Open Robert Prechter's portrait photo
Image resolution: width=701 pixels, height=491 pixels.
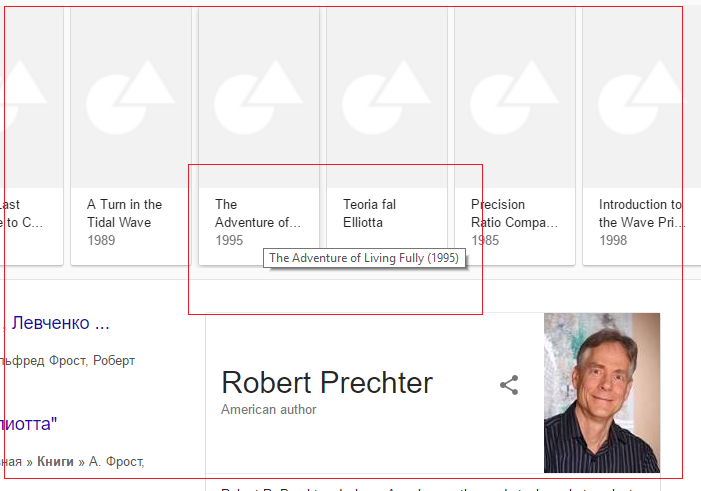coord(602,393)
